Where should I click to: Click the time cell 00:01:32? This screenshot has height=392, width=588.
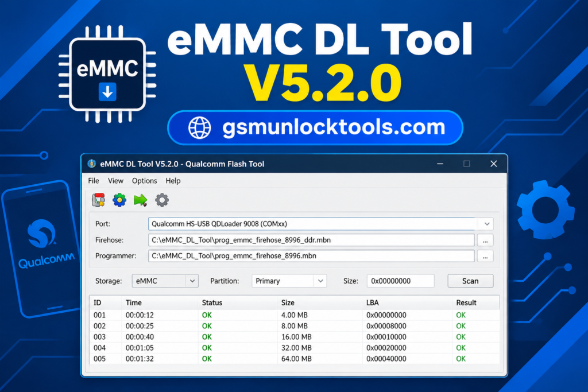[x=140, y=358]
